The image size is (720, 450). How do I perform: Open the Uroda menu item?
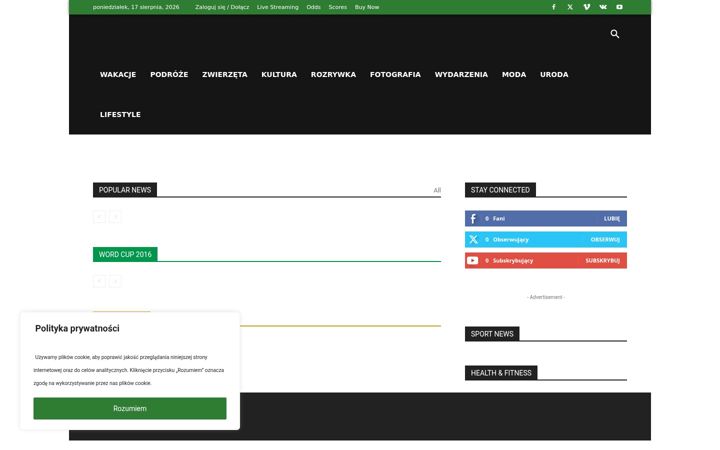point(554,74)
